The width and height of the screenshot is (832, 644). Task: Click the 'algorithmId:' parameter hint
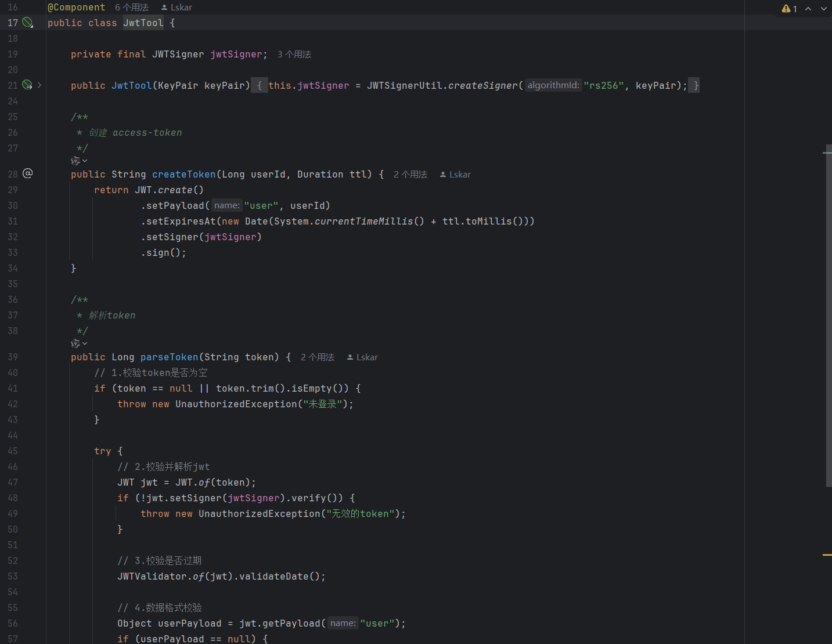(553, 85)
